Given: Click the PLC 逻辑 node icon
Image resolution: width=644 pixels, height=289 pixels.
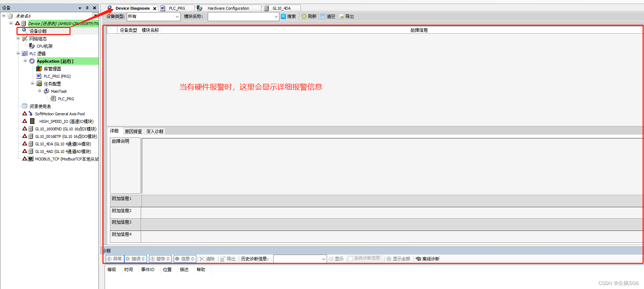Looking at the screenshot, I should 24,53.
